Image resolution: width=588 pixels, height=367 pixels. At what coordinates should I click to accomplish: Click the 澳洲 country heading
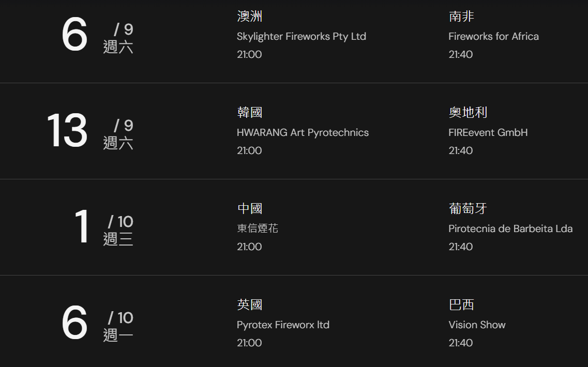[250, 17]
